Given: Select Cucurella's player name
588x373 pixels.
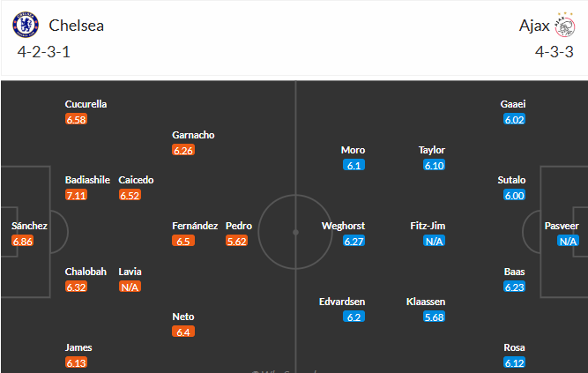Looking at the screenshot, I should point(86,104).
